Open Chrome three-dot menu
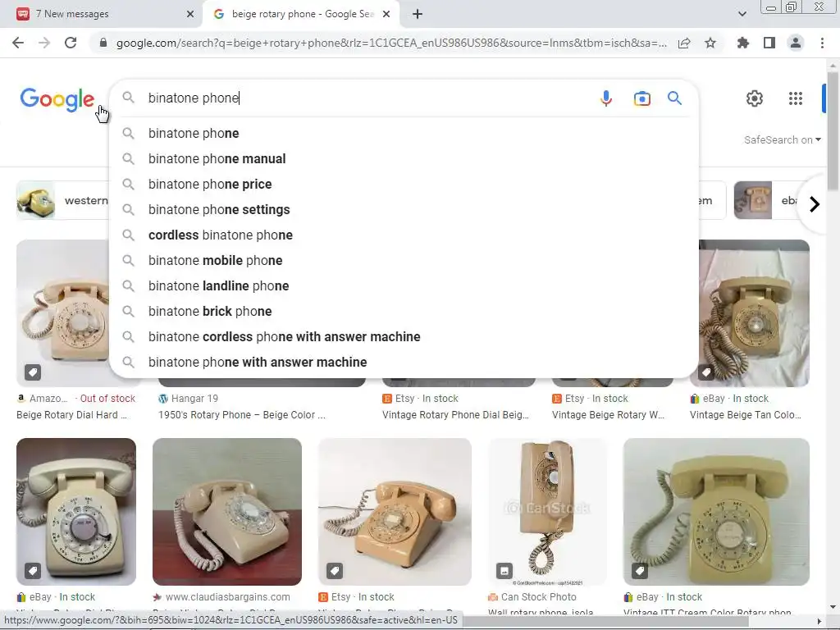This screenshot has height=630, width=840. [822, 43]
